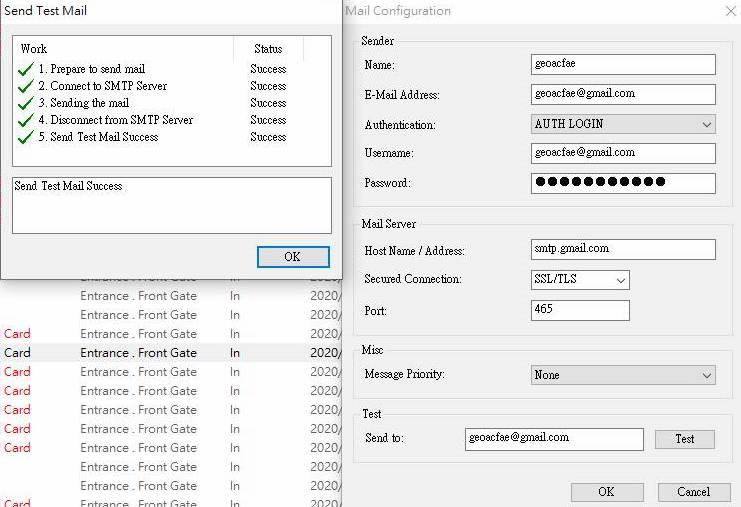This screenshot has height=507, width=741.
Task: Click the 'Send Test Mail Success' message text box
Action: pos(172,206)
